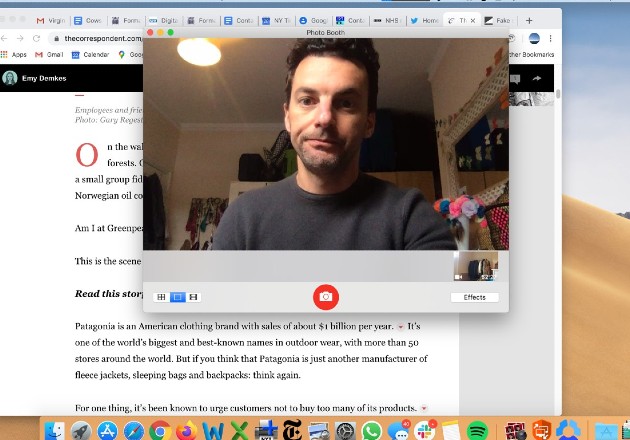
Task: Switch to the NY Ti tab
Action: [x=276, y=20]
